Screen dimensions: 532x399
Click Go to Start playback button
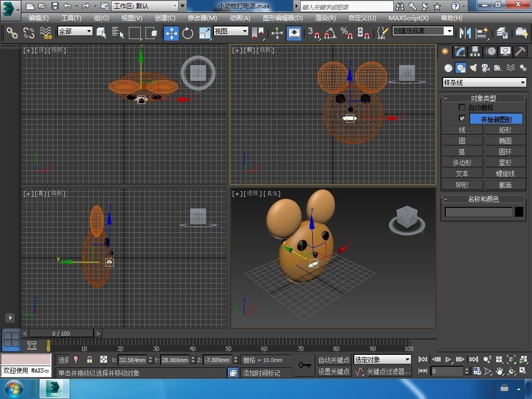click(423, 360)
